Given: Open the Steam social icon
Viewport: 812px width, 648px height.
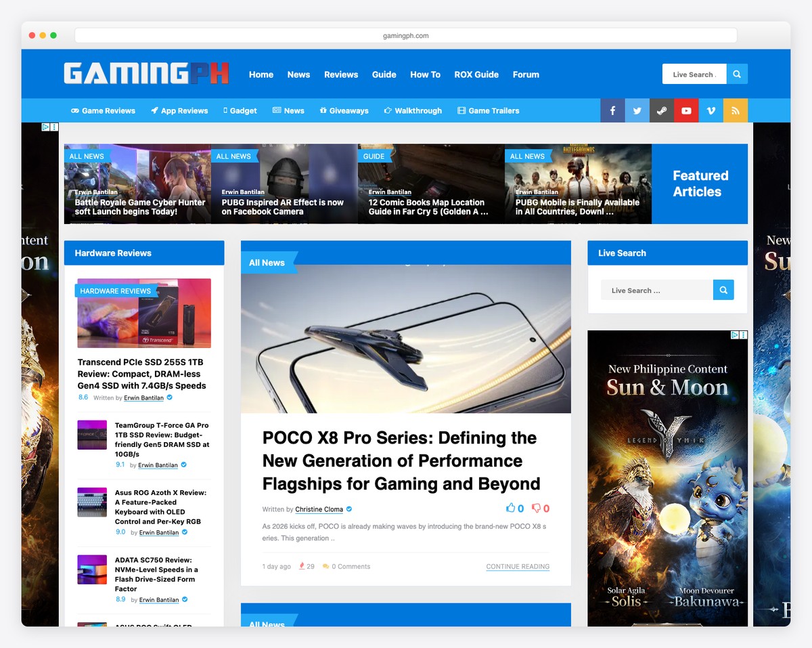Looking at the screenshot, I should tap(661, 110).
